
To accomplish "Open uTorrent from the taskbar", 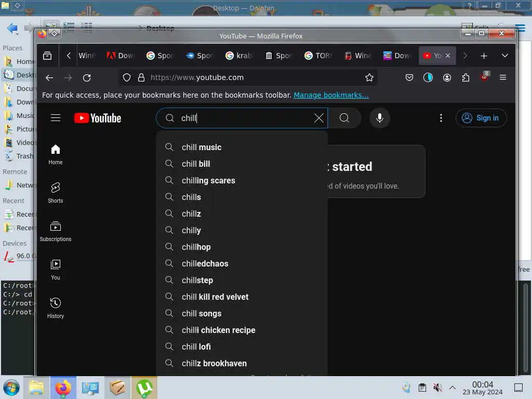I will (x=144, y=388).
